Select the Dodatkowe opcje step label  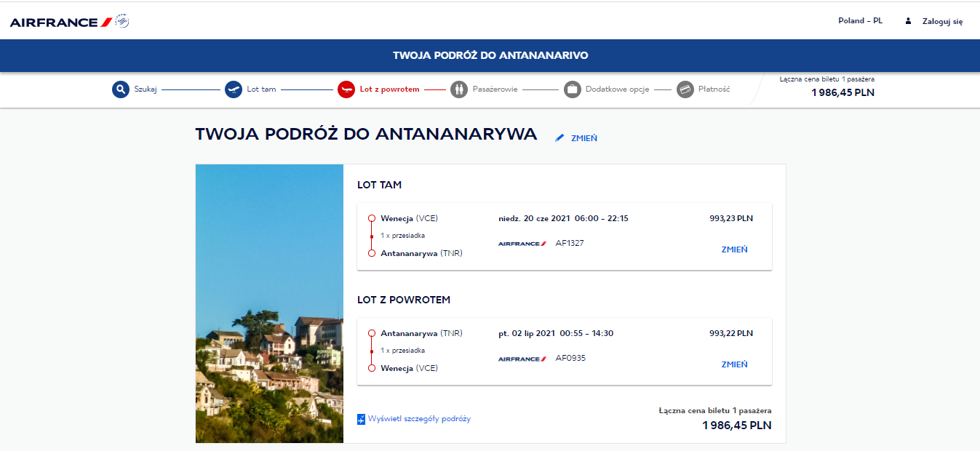[x=617, y=89]
